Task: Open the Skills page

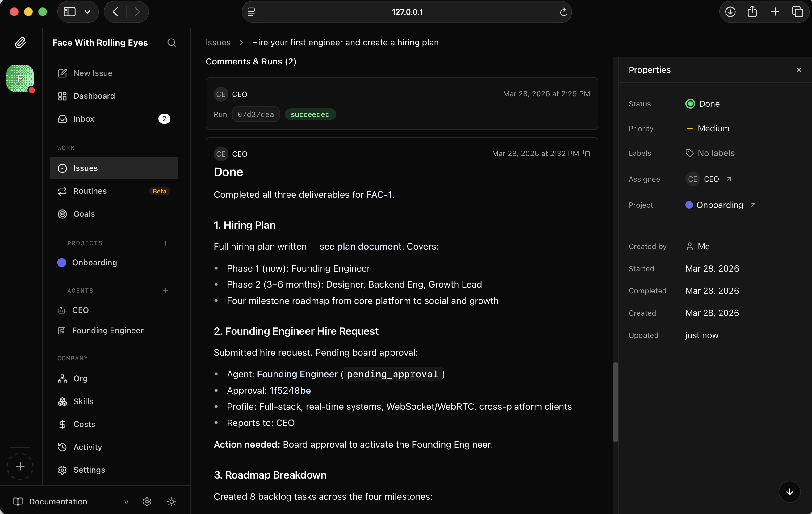Action: point(83,401)
